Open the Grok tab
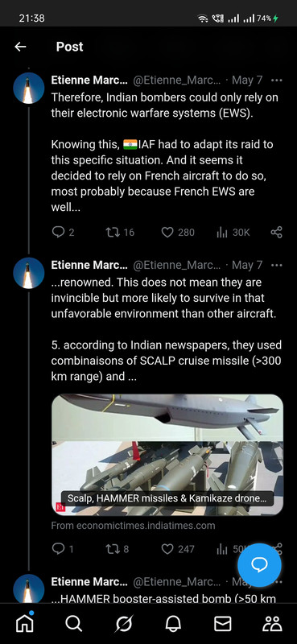 124,624
